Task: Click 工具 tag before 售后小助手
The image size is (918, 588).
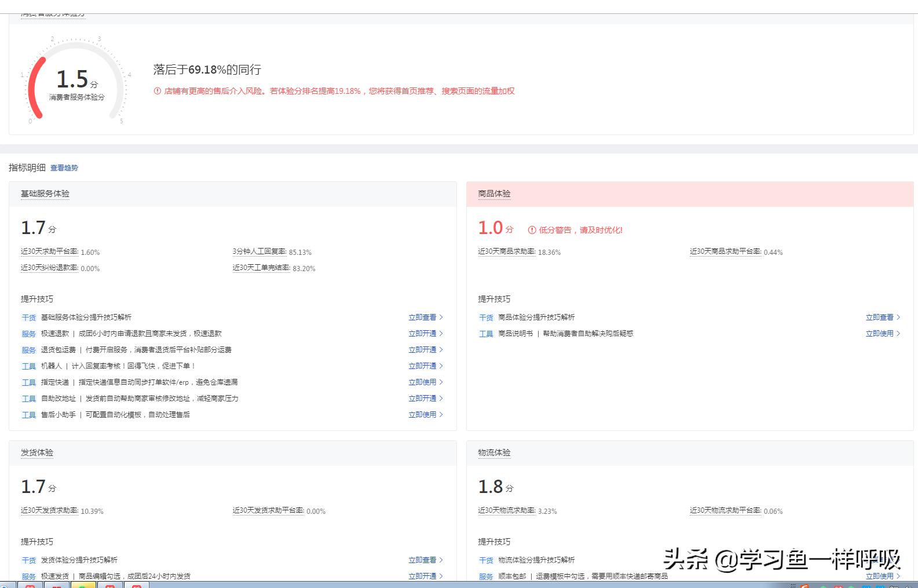Action: point(29,415)
